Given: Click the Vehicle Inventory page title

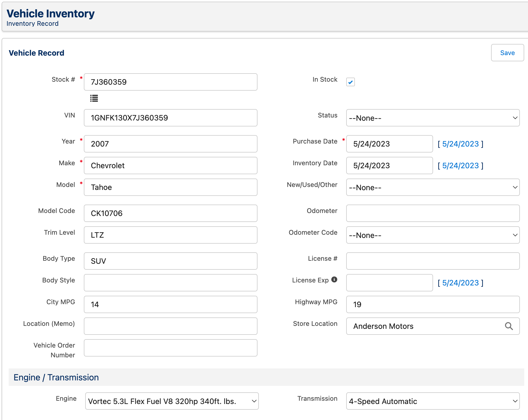Looking at the screenshot, I should [50, 14].
